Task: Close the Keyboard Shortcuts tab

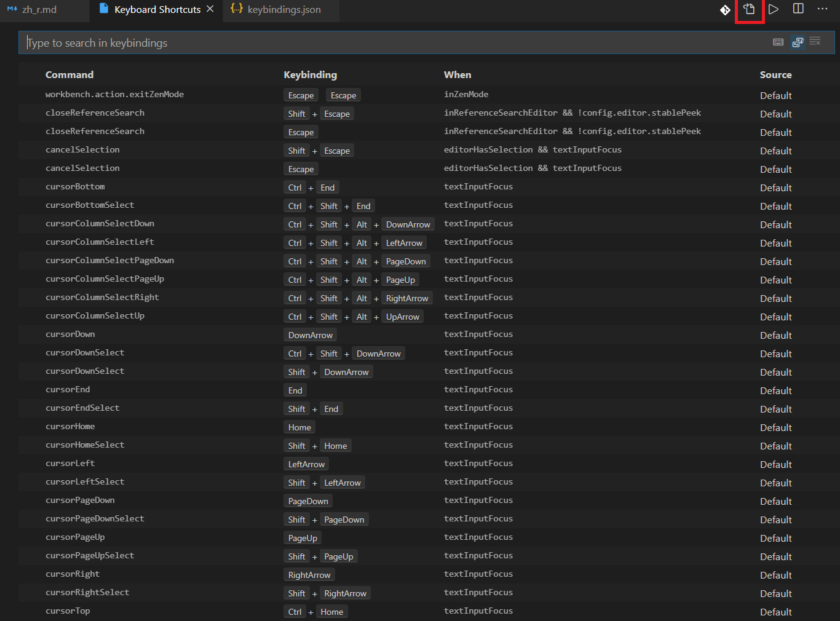Action: click(x=210, y=9)
